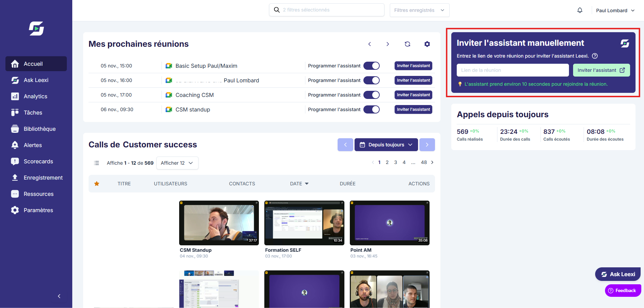Click the UTILISATEURS column header
The width and height of the screenshot is (644, 308).
(x=171, y=184)
